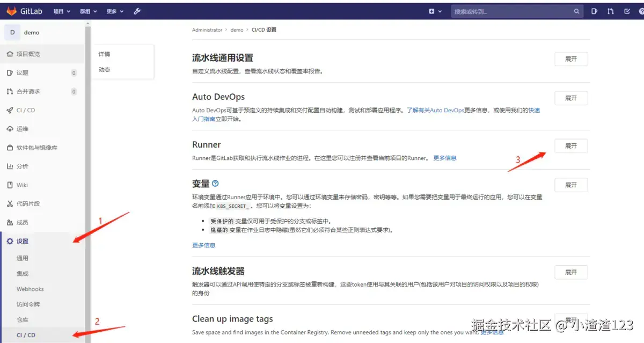Open 议题 in the sidebar
Screen dimensions: 644x343
[x=42, y=73]
